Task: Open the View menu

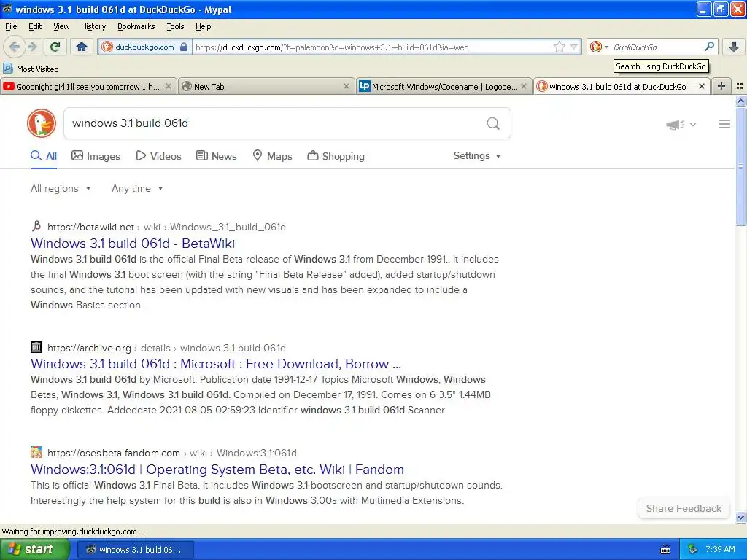Action: coord(61,26)
